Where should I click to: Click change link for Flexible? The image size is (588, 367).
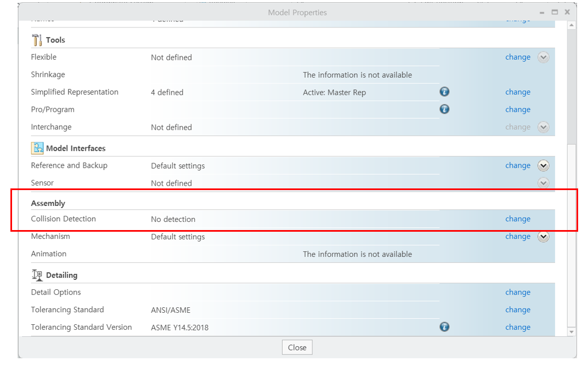click(x=517, y=57)
